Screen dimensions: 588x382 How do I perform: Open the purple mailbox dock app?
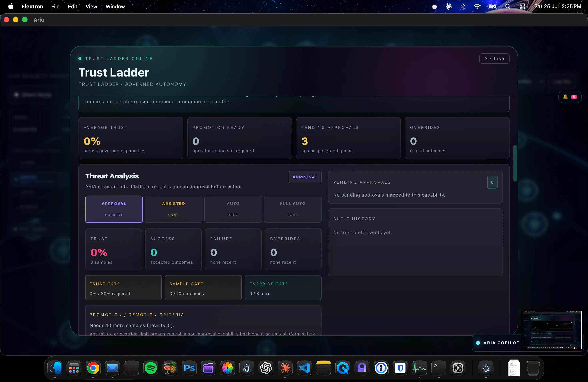click(x=362, y=368)
